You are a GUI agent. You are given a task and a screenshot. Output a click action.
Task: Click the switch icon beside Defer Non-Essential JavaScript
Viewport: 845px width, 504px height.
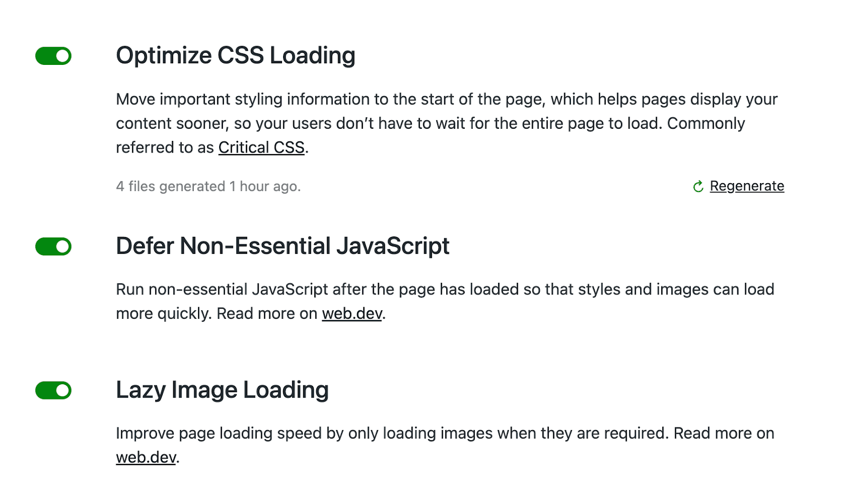point(53,245)
